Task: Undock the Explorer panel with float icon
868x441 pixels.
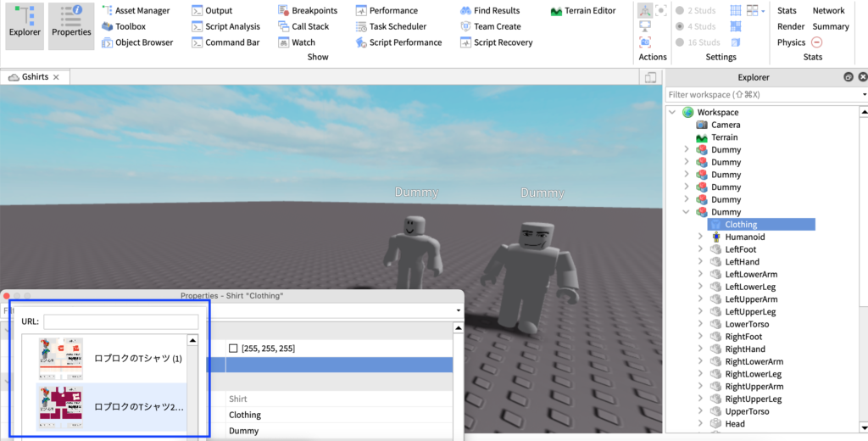Action: [x=848, y=77]
